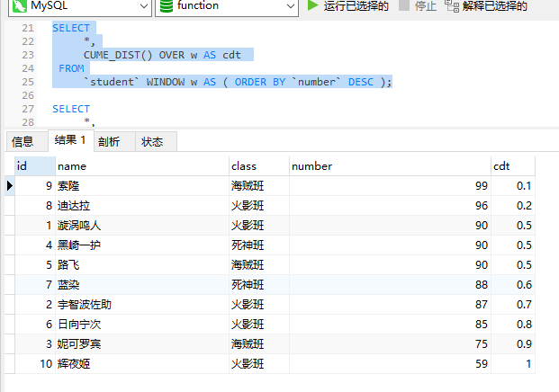The height and width of the screenshot is (392, 559).
Task: Click number cell 87
Action: click(390, 305)
